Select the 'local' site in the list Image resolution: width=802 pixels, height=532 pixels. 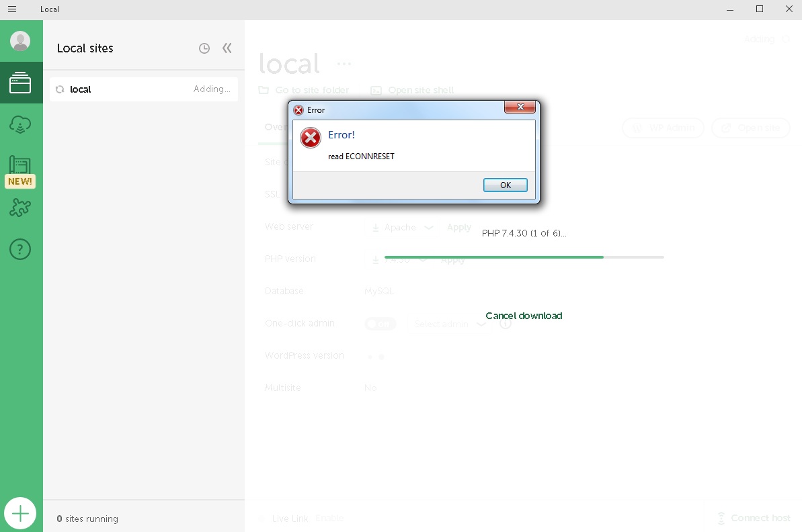click(x=144, y=89)
